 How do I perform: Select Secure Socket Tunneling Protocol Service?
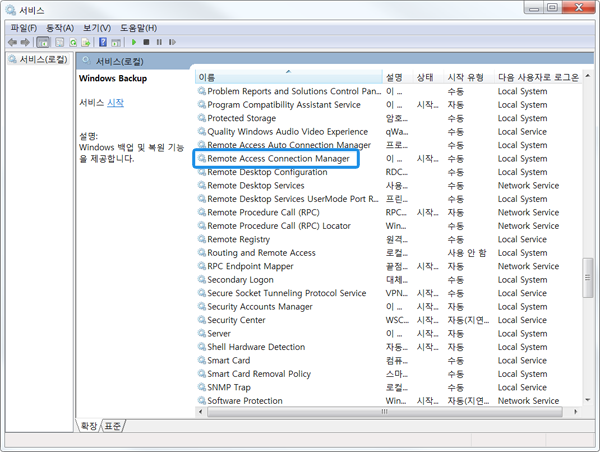(287, 293)
